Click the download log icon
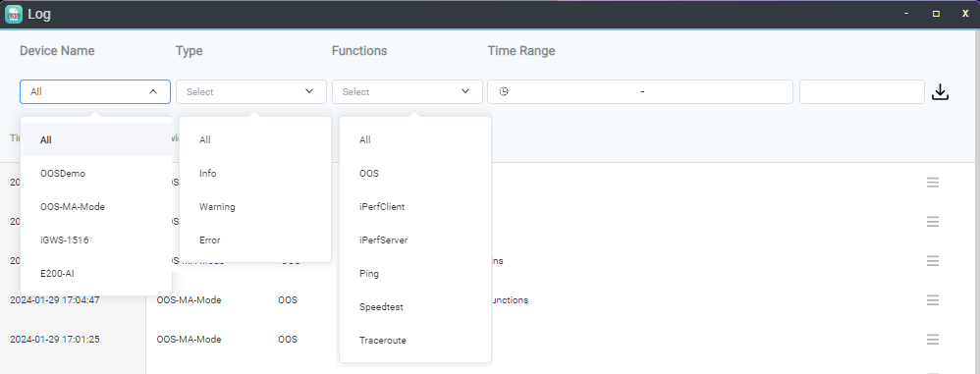 [x=940, y=92]
